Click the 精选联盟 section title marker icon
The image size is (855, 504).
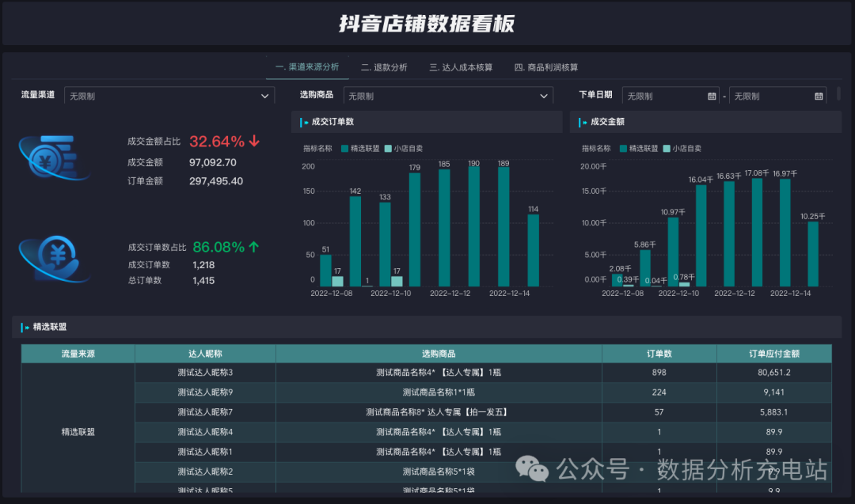tap(25, 327)
